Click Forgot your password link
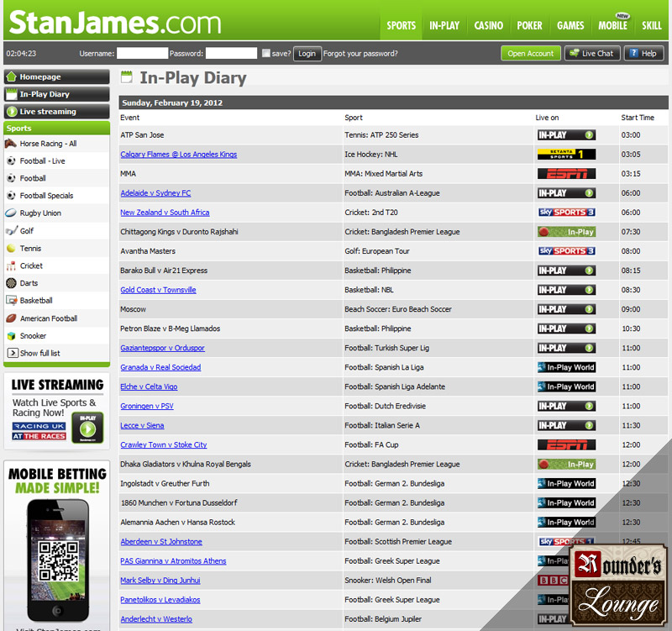The image size is (672, 631). [x=360, y=54]
